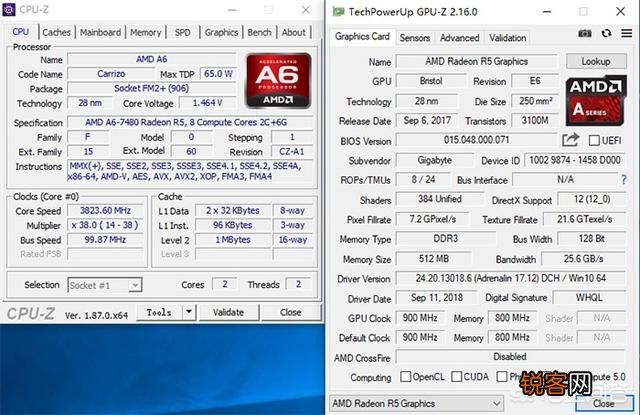Switch to the CPU tab in CPU-Z
640x415 pixels.
[x=20, y=31]
